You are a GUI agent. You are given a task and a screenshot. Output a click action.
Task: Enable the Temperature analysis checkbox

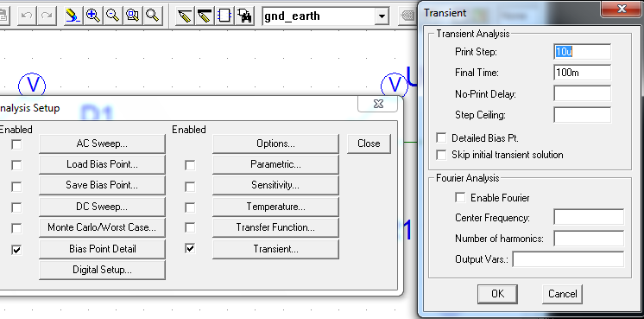[x=190, y=207]
